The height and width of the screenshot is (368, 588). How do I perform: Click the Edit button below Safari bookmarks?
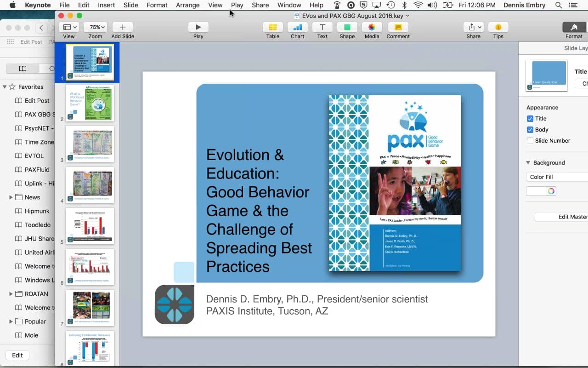pos(17,355)
